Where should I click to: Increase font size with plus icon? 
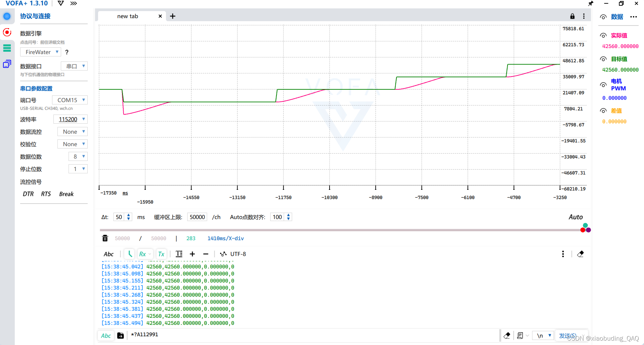point(192,254)
